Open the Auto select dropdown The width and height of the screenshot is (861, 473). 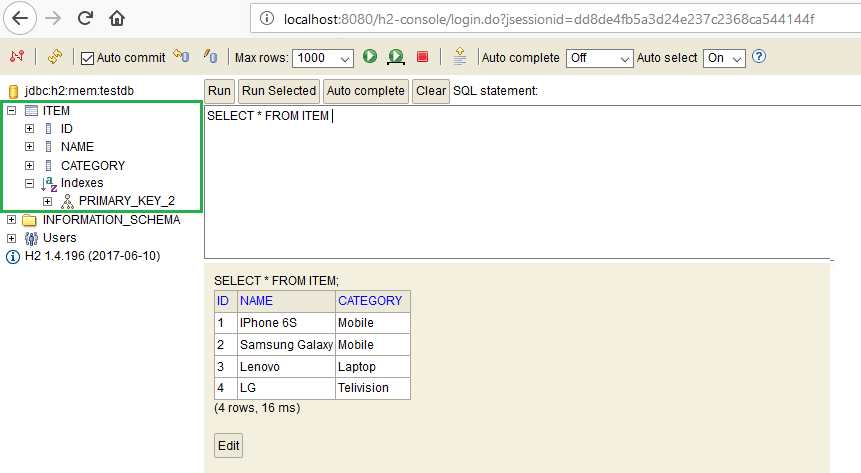click(724, 58)
